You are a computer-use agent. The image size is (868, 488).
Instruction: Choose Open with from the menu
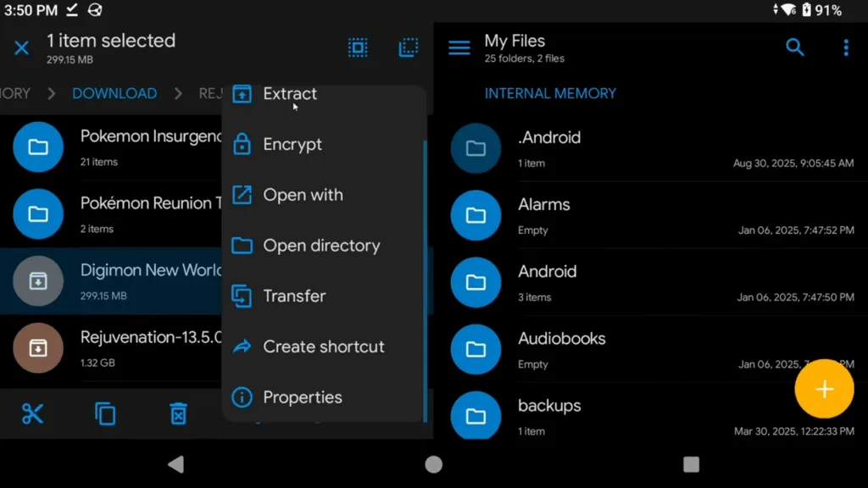click(303, 195)
